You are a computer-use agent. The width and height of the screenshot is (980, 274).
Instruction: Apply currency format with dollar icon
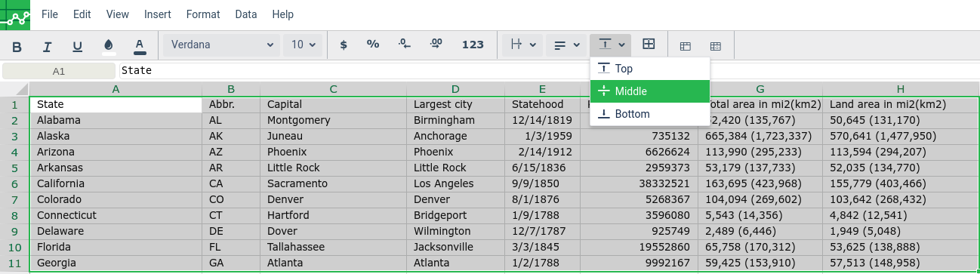(344, 45)
